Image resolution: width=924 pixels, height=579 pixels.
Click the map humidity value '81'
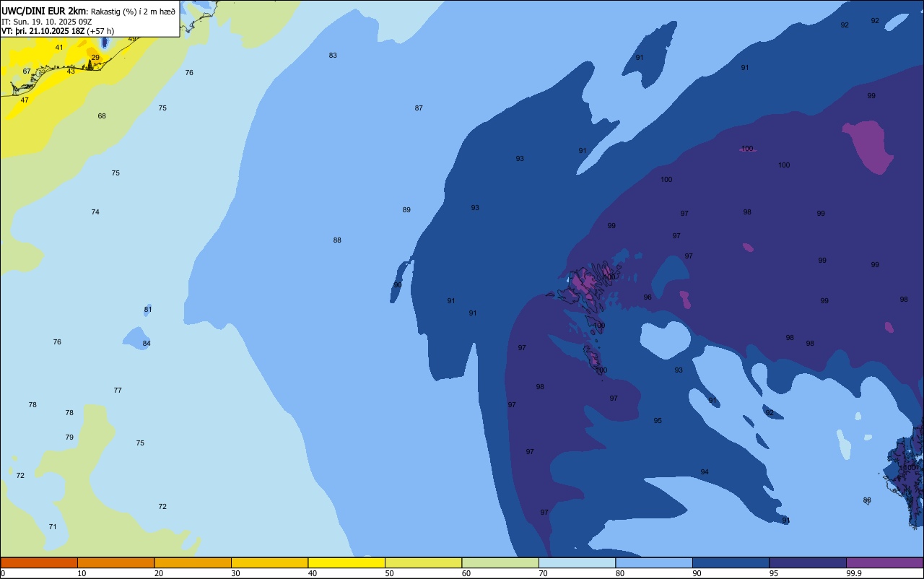tap(148, 310)
